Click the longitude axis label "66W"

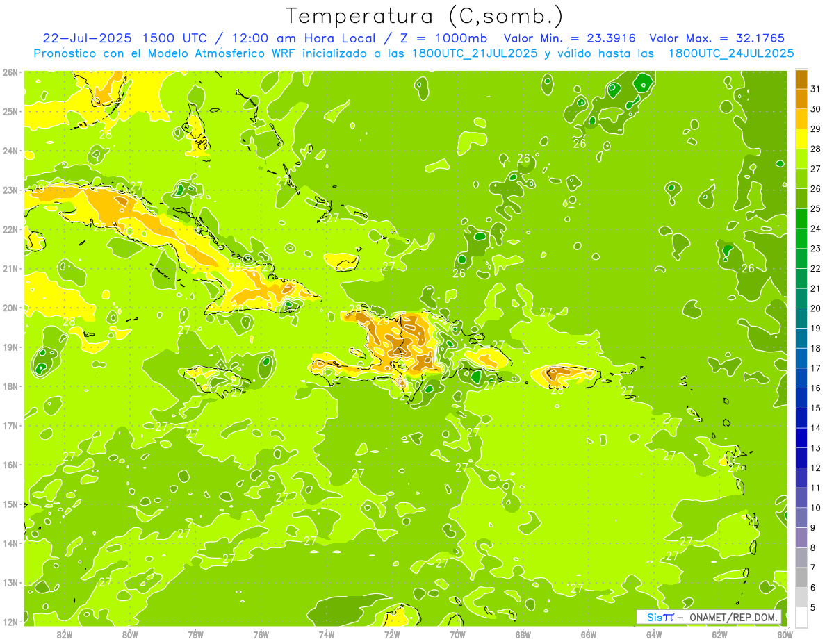click(x=589, y=634)
